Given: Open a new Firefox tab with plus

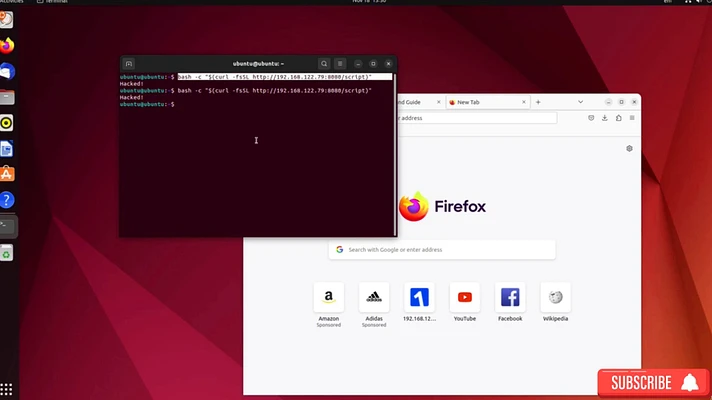Looking at the screenshot, I should [538, 102].
